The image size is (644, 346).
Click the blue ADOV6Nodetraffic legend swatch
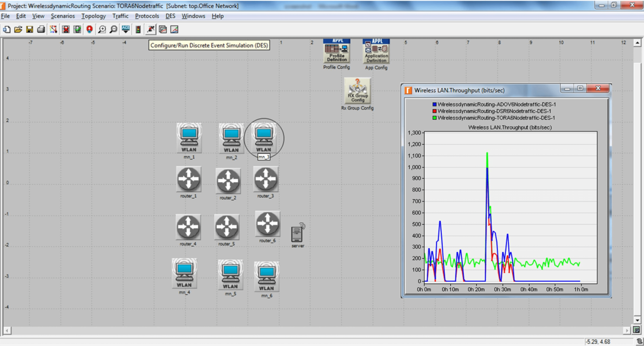pos(434,104)
